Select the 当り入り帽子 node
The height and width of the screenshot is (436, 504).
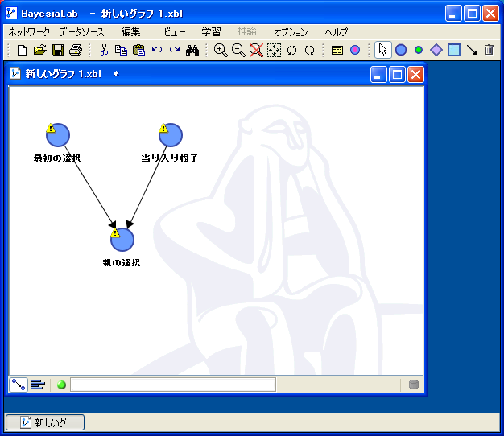[x=171, y=135]
